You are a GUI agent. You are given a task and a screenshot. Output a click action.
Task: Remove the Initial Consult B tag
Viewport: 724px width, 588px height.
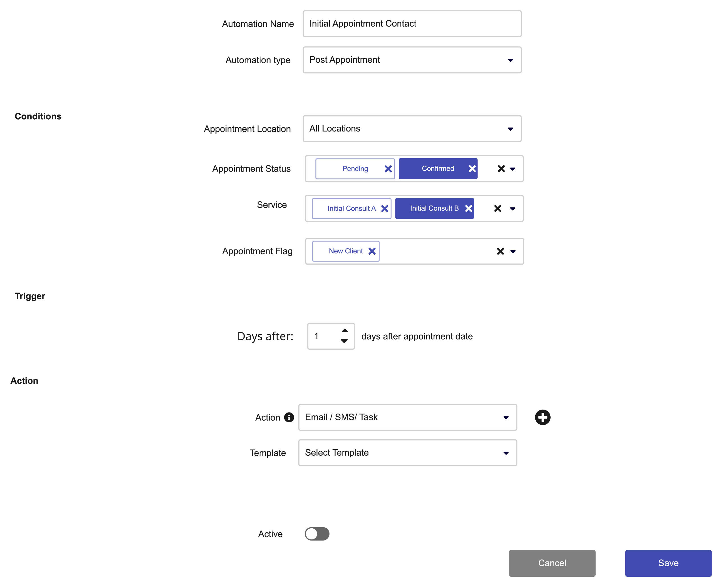[x=468, y=208]
